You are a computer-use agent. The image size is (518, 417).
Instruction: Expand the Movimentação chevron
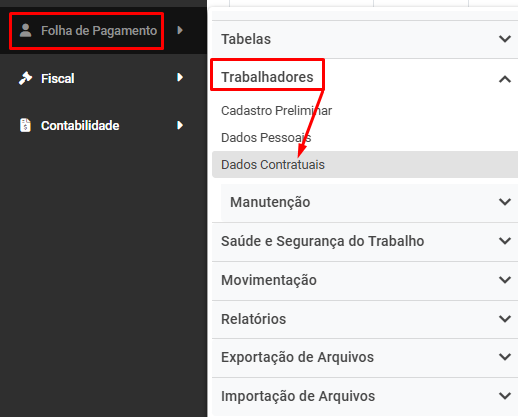coord(505,280)
